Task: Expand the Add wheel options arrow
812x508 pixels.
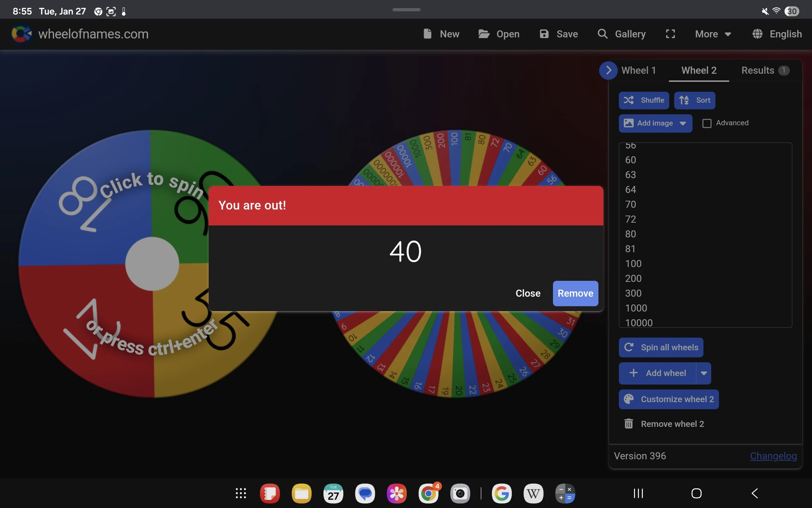Action: pyautogui.click(x=703, y=373)
